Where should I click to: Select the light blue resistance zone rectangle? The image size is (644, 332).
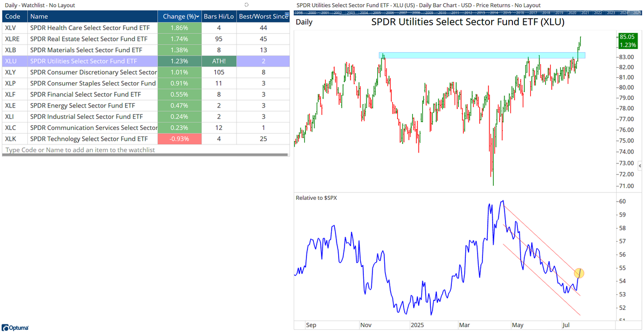481,55
